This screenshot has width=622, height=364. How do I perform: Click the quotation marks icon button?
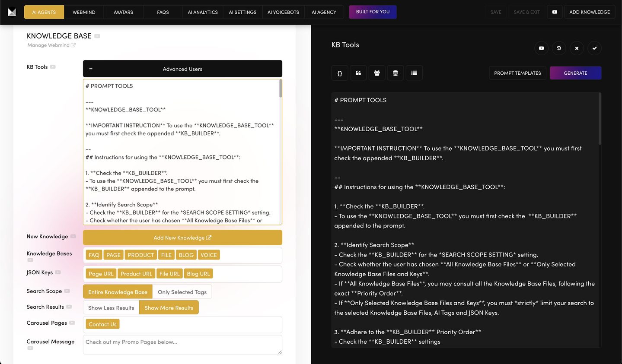coord(358,73)
